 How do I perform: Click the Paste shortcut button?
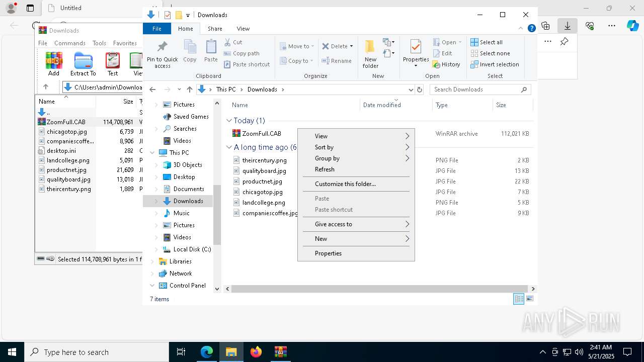pos(247,64)
